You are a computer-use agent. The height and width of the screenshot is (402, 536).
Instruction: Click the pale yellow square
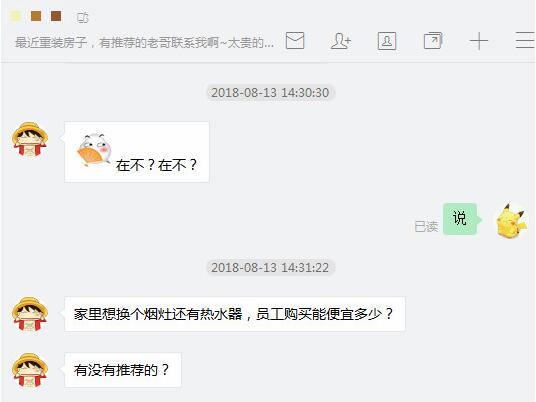(x=16, y=16)
